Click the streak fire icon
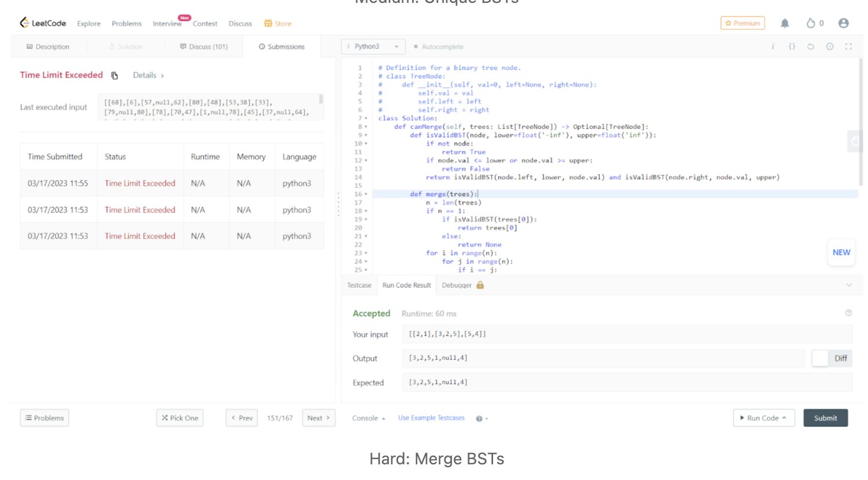Screen dimensions: 868x480 pos(811,23)
